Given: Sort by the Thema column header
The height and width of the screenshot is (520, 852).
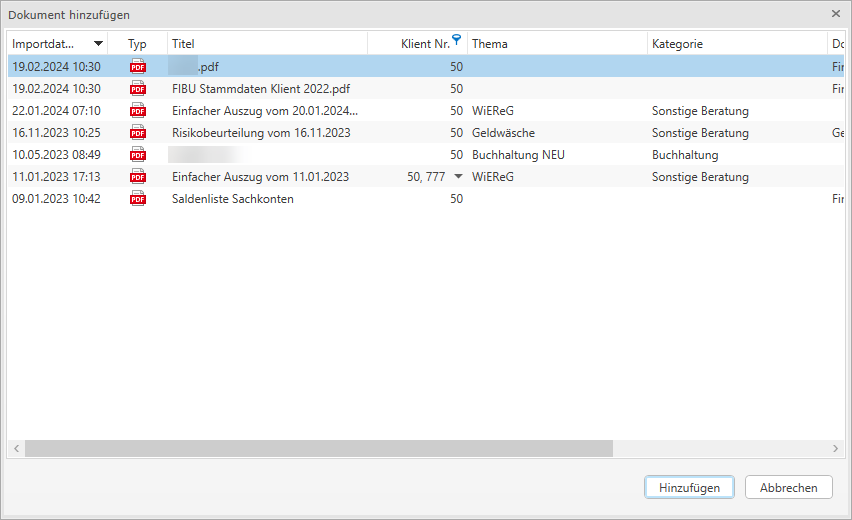Looking at the screenshot, I should (x=490, y=44).
